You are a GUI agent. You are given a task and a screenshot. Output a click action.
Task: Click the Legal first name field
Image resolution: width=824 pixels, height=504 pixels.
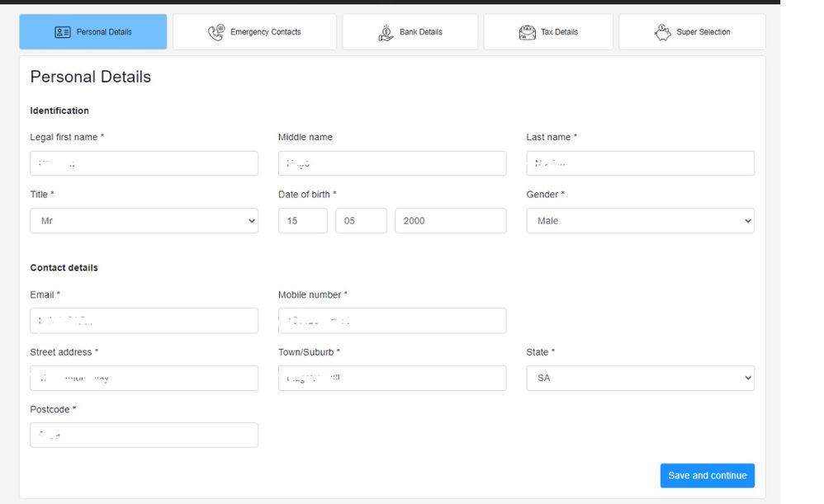click(x=144, y=163)
